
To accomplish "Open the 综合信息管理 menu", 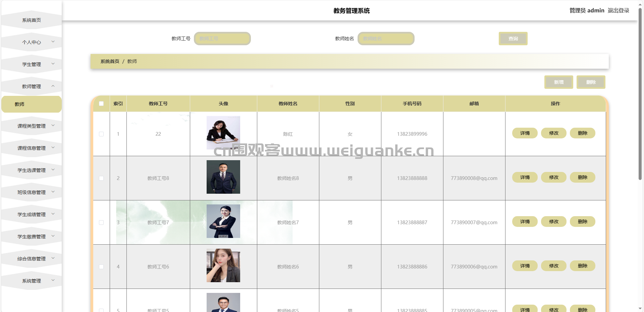I will pos(32,259).
